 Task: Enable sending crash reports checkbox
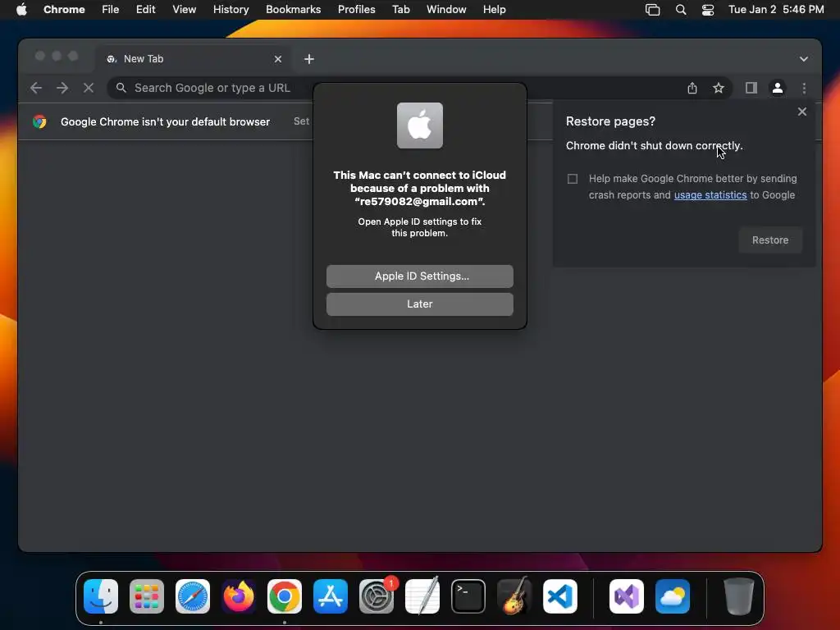(572, 179)
